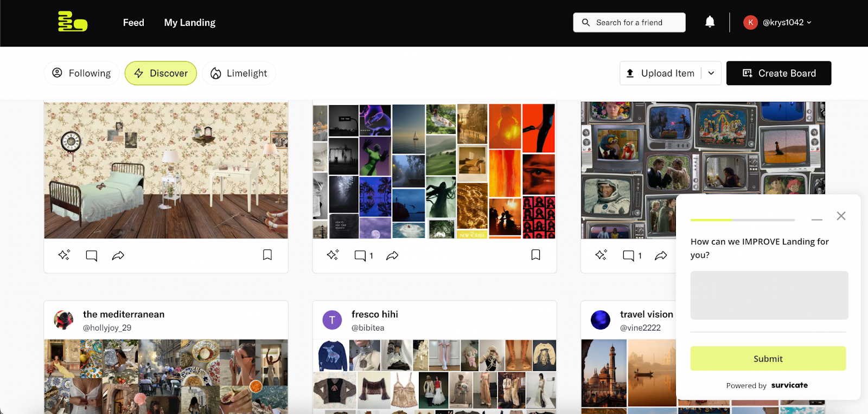868x414 pixels.
Task: Click the survey feedback text area
Action: click(769, 295)
